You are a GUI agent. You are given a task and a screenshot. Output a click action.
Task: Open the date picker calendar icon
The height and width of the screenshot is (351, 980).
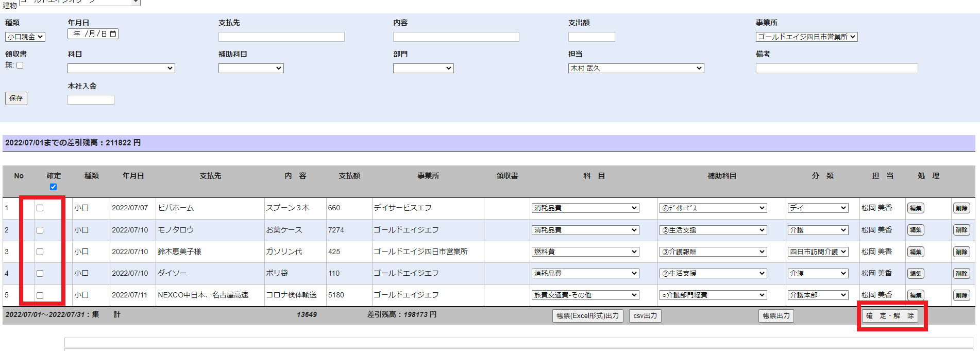pyautogui.click(x=113, y=34)
